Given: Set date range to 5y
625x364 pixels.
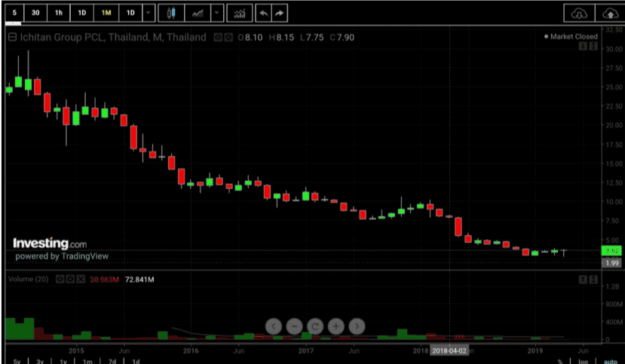Looking at the screenshot, I should point(17,361).
